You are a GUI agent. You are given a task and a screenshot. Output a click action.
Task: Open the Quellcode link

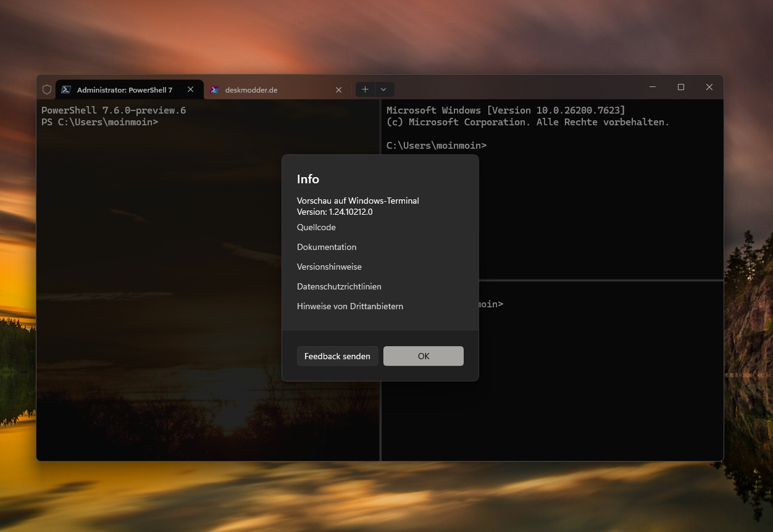coord(316,227)
